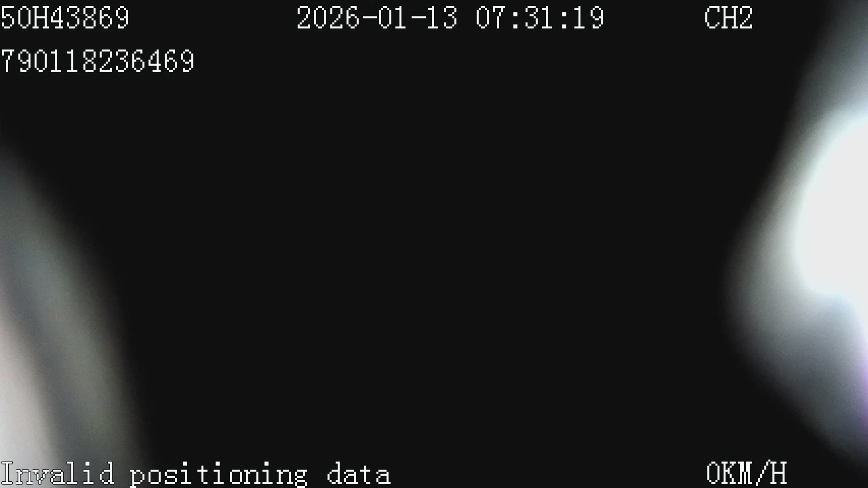Select the hour value 07 in the time
This screenshot has height=488, width=868.
pos(491,18)
